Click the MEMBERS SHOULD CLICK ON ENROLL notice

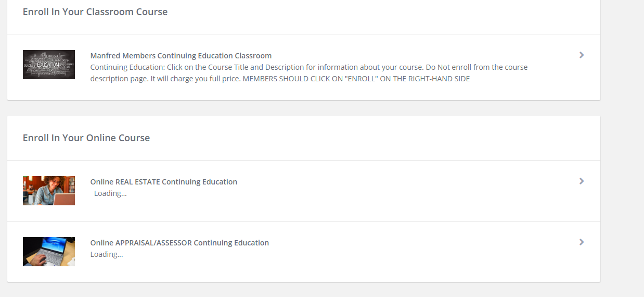(356, 79)
